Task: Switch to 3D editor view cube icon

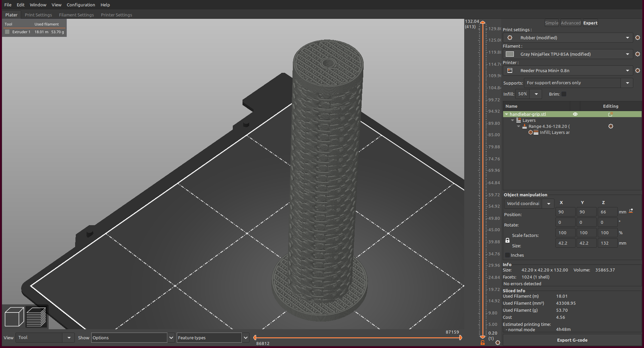Action: (14, 317)
